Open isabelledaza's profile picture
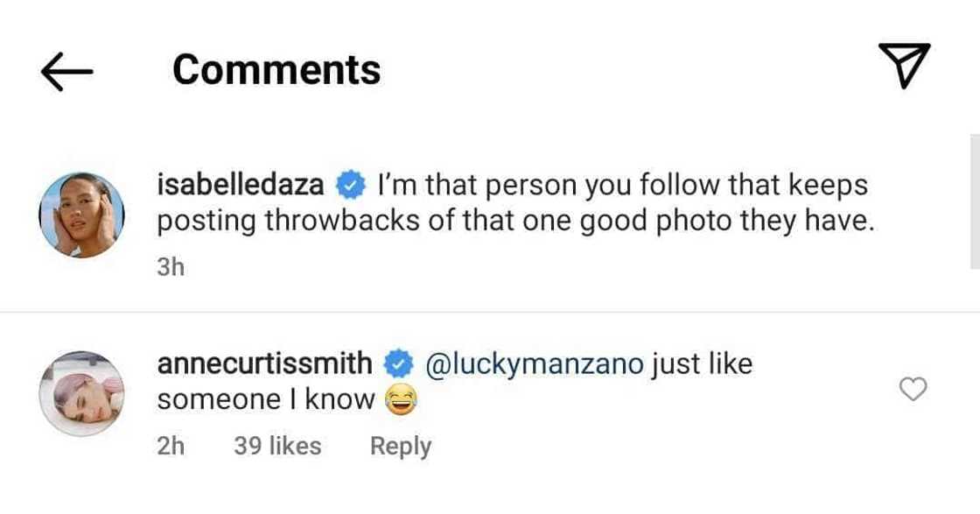 click(x=82, y=215)
